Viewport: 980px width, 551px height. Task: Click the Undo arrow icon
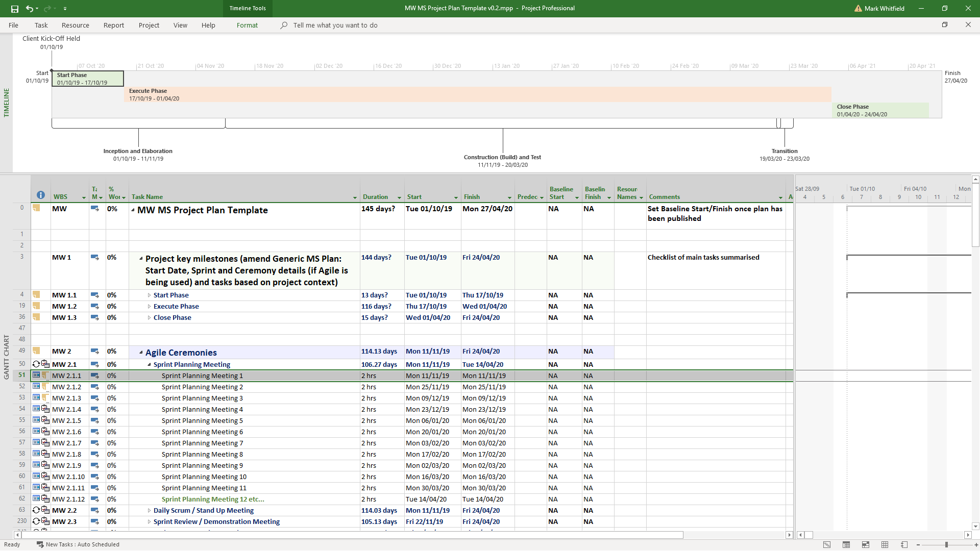30,9
